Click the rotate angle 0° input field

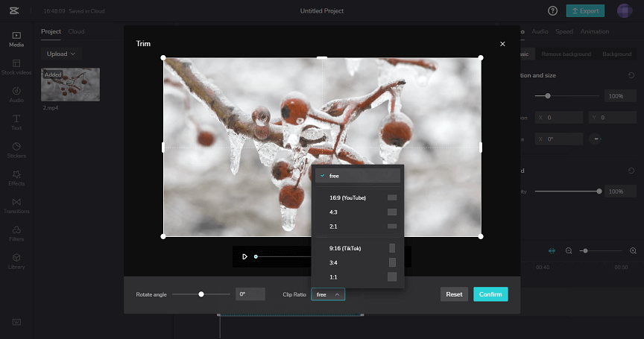click(250, 294)
